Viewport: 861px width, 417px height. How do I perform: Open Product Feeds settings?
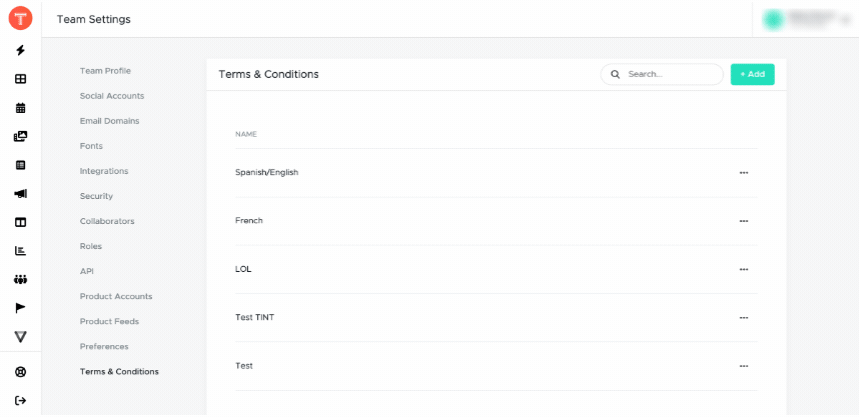(x=109, y=321)
